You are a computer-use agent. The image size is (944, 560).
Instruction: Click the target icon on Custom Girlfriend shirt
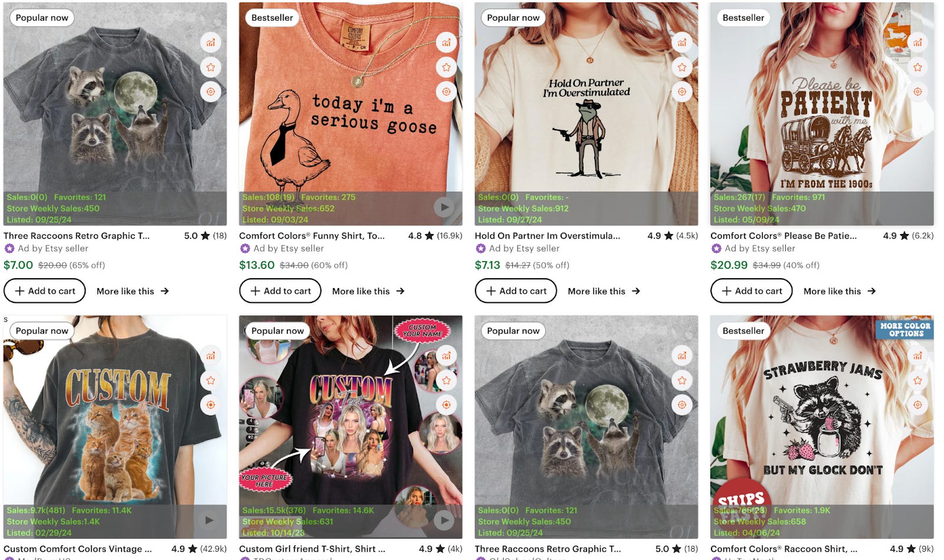click(446, 405)
